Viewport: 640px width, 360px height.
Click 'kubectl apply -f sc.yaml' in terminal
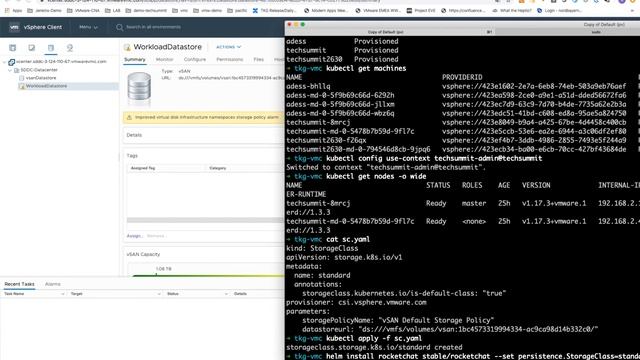(374, 338)
